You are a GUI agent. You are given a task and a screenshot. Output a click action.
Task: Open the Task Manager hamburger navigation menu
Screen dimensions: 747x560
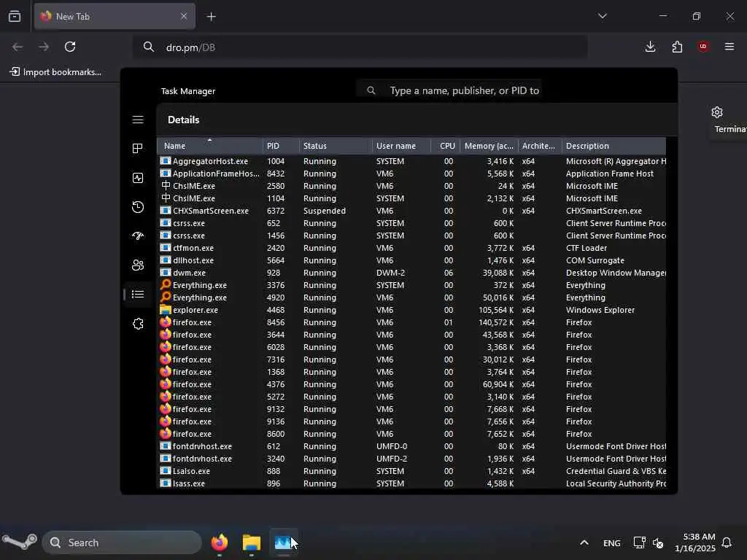click(138, 120)
